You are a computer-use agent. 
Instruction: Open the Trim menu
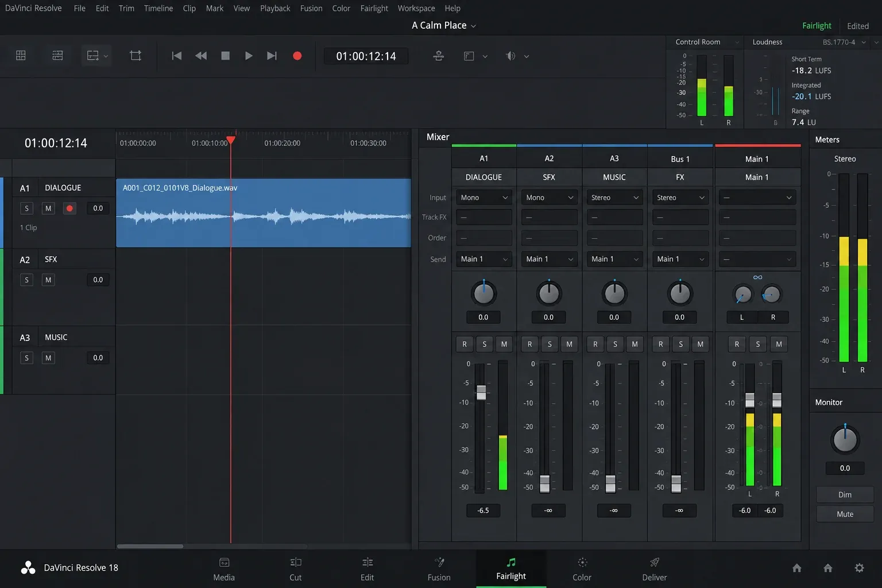[x=126, y=8]
